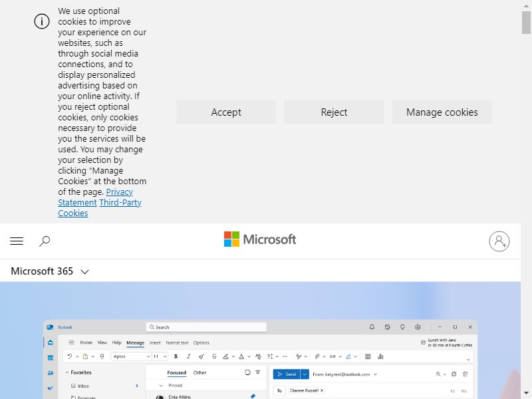Viewport: 532px width, 399px height.
Task: Open Calendar icon in Outlook preview sidebar
Action: click(51, 358)
